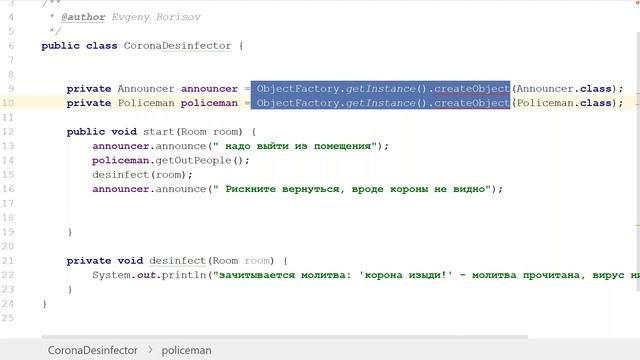Screen dimensions: 640x360
Task: Click the CoronaDesinfector class name on line 6
Action: (178, 46)
